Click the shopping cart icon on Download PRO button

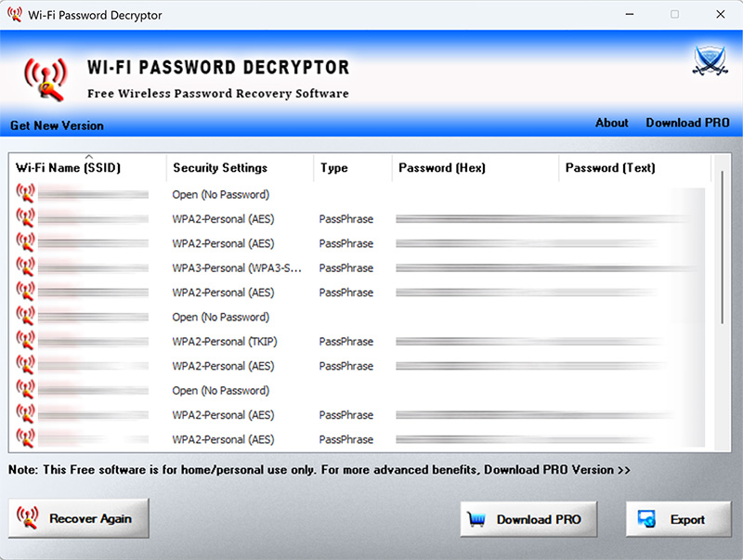tap(476, 519)
